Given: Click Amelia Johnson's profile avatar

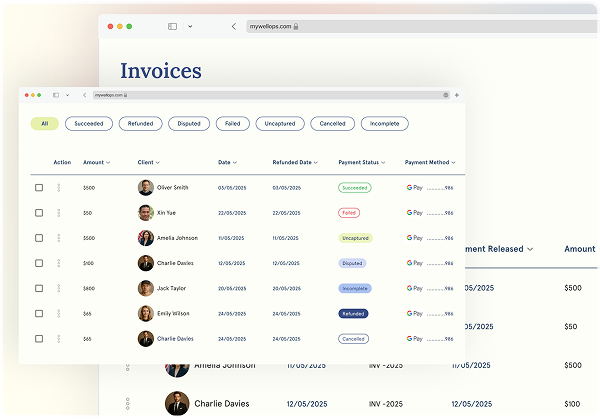Looking at the screenshot, I should pos(146,238).
